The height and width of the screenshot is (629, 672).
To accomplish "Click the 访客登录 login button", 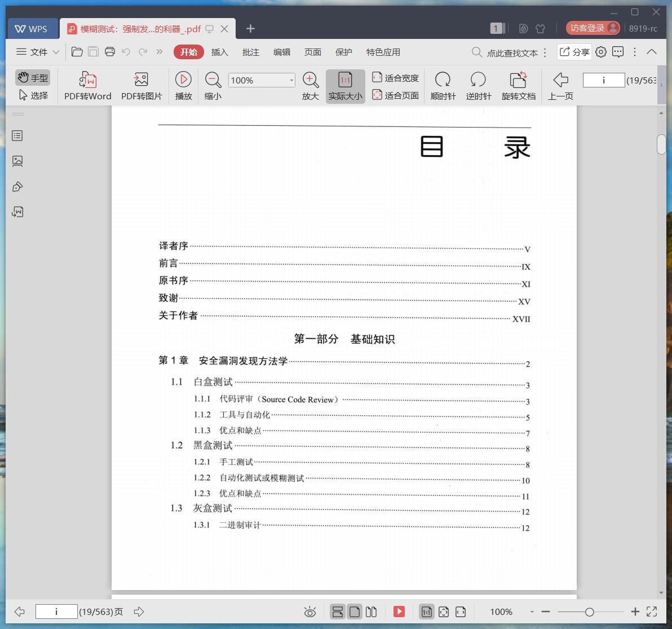I will (x=593, y=28).
